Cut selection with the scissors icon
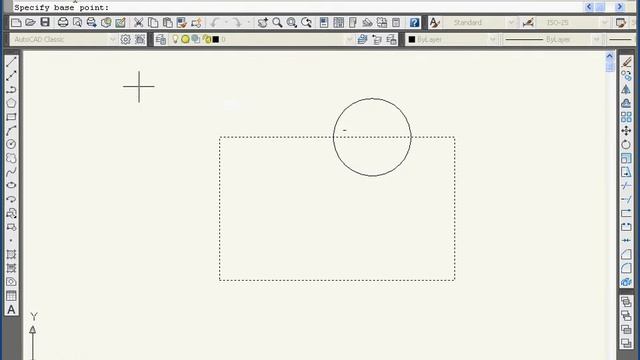This screenshot has width=640, height=360. tap(139, 22)
